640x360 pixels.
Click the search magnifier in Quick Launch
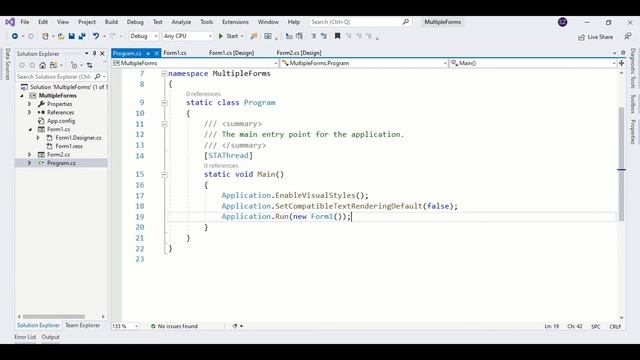[x=406, y=22]
